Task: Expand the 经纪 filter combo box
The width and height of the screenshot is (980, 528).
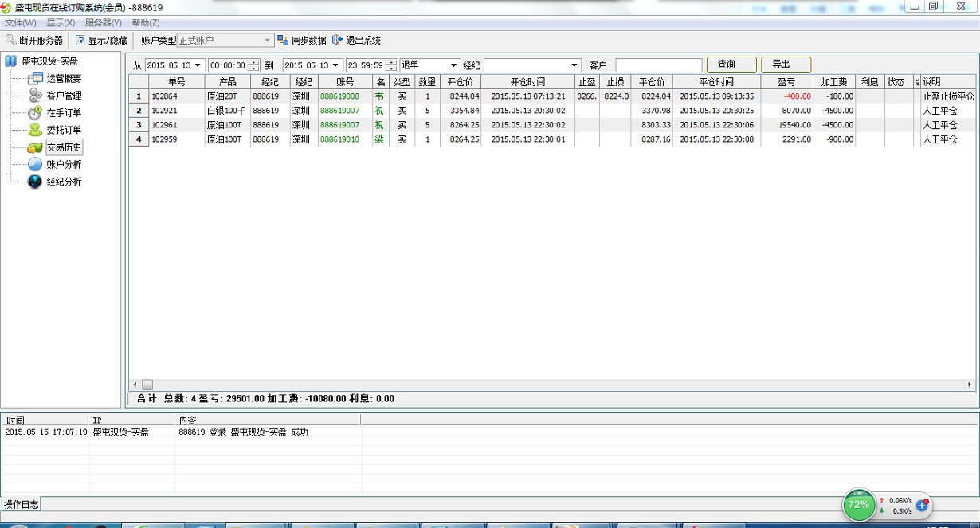Action: tap(575, 65)
